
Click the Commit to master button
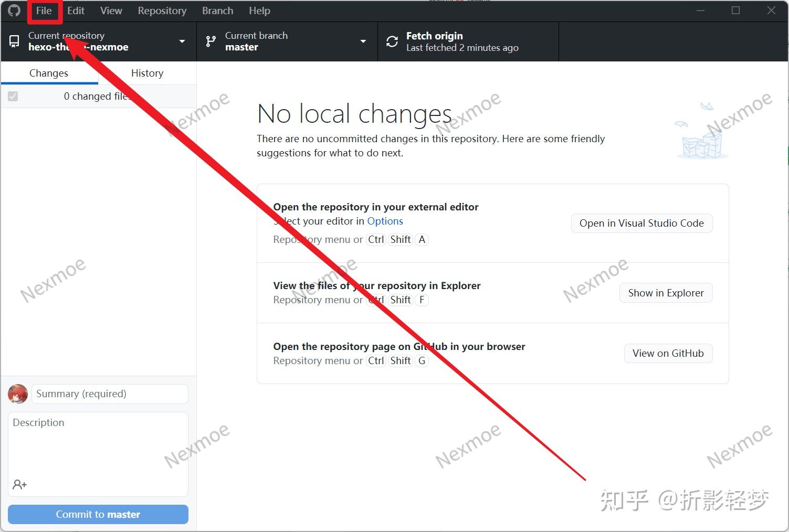coord(98,514)
